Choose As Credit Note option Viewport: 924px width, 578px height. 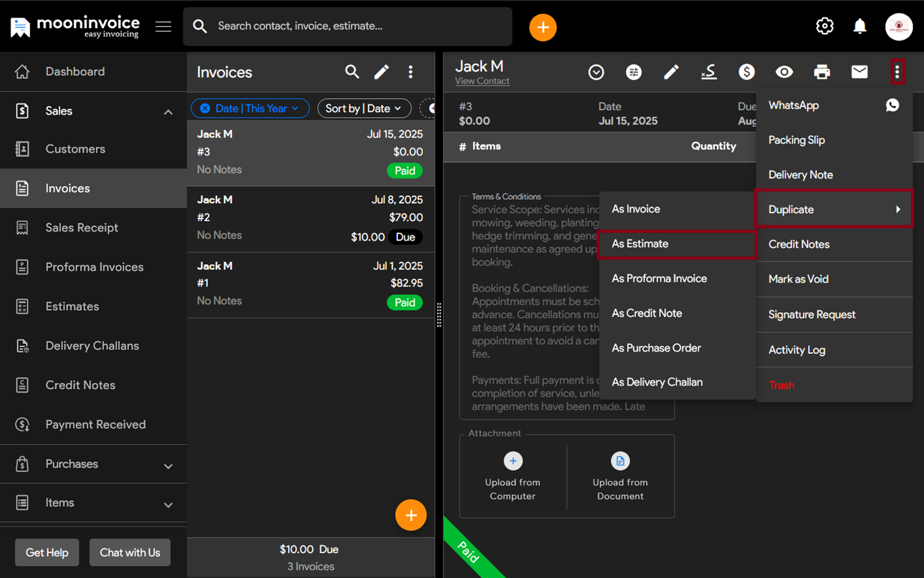[677, 313]
